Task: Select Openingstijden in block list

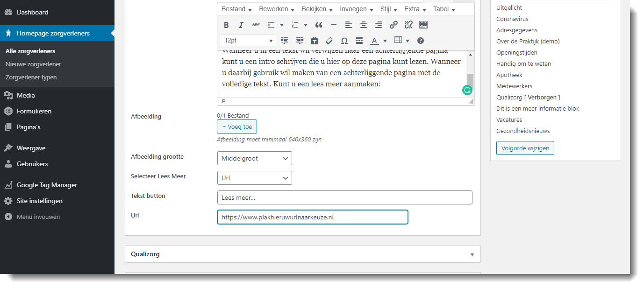Action: tap(517, 52)
